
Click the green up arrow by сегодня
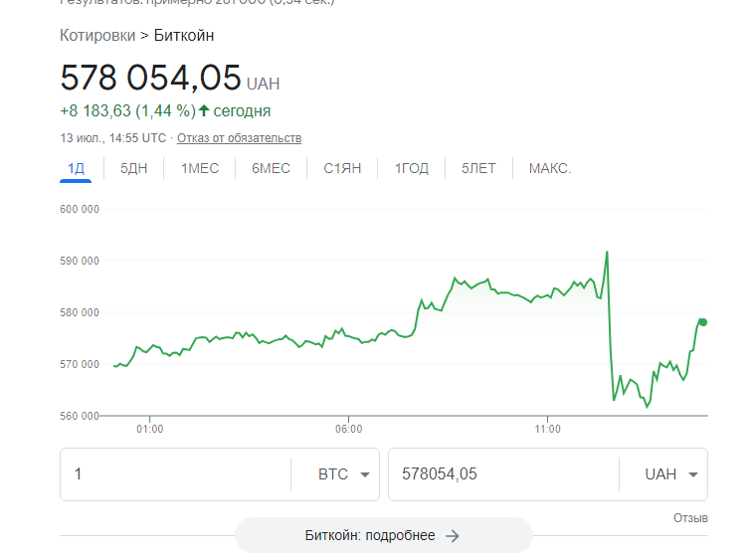204,110
